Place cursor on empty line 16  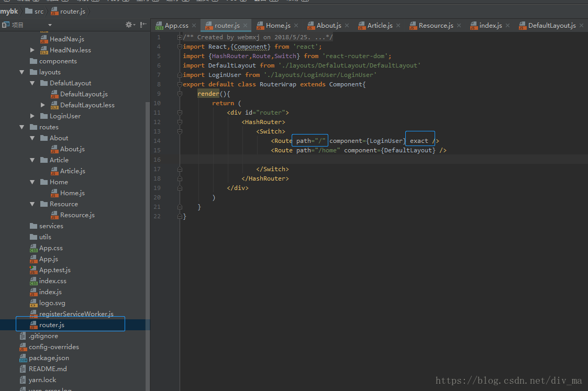[383, 160]
